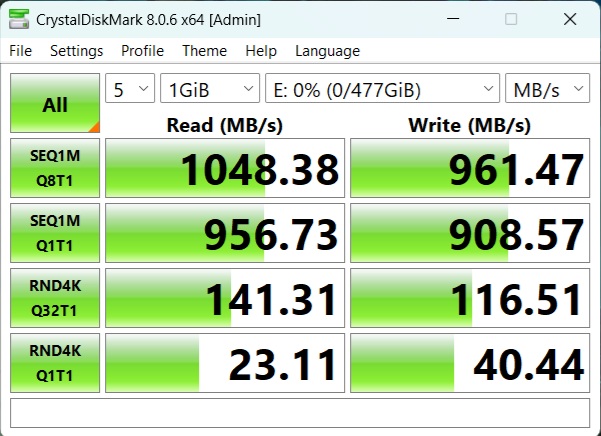Viewport: 601px width, 436px height.
Task: Open the unit dropdown showing MB/s
Action: pyautogui.click(x=547, y=89)
